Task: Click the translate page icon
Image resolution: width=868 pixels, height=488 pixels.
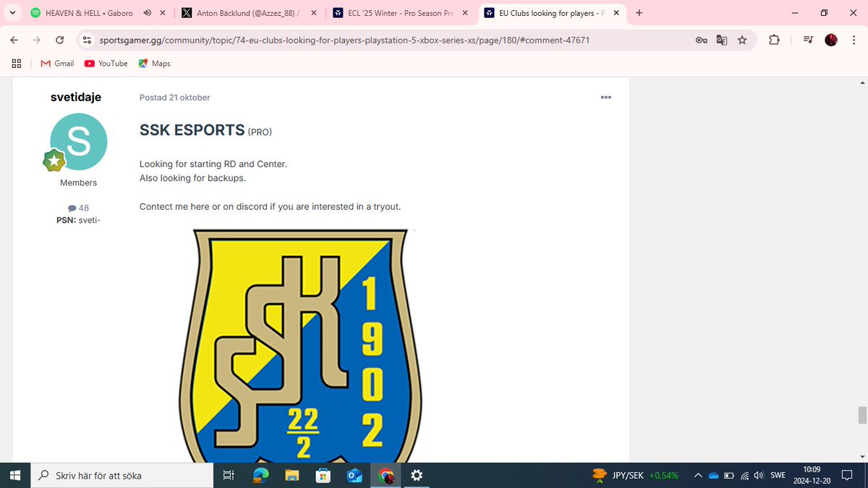Action: (721, 40)
